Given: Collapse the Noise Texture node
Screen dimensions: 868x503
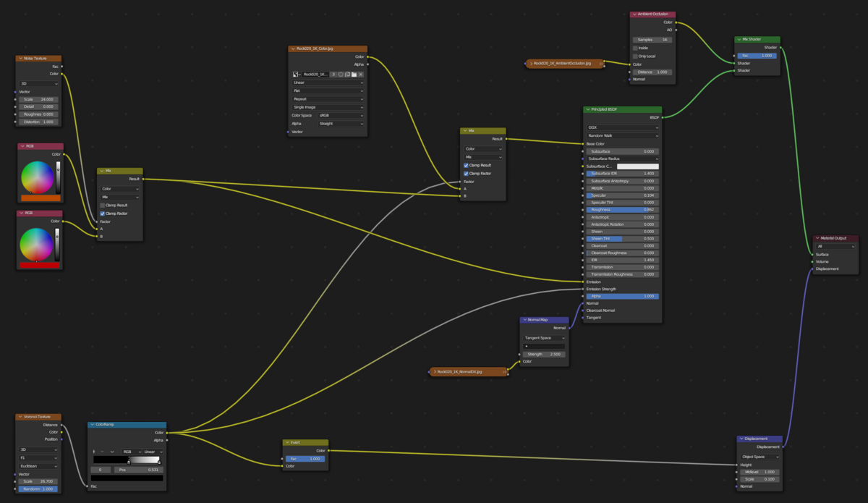Looking at the screenshot, I should pyautogui.click(x=20, y=59).
